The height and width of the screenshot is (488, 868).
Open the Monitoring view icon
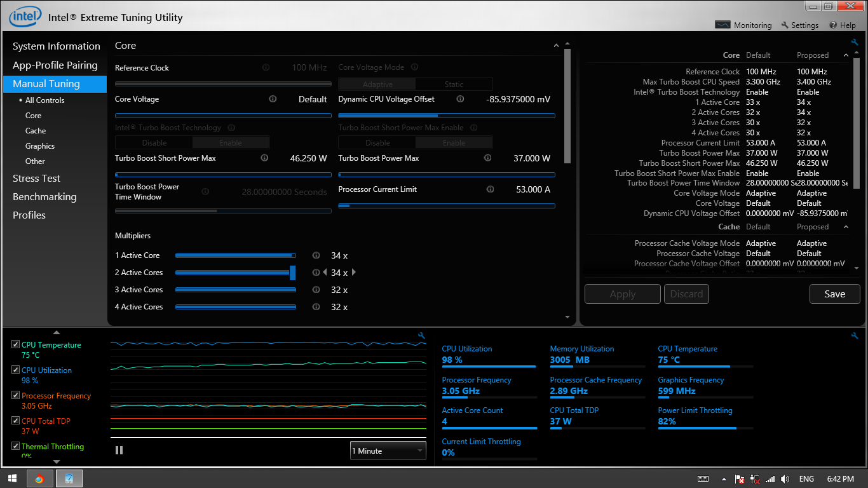click(722, 25)
